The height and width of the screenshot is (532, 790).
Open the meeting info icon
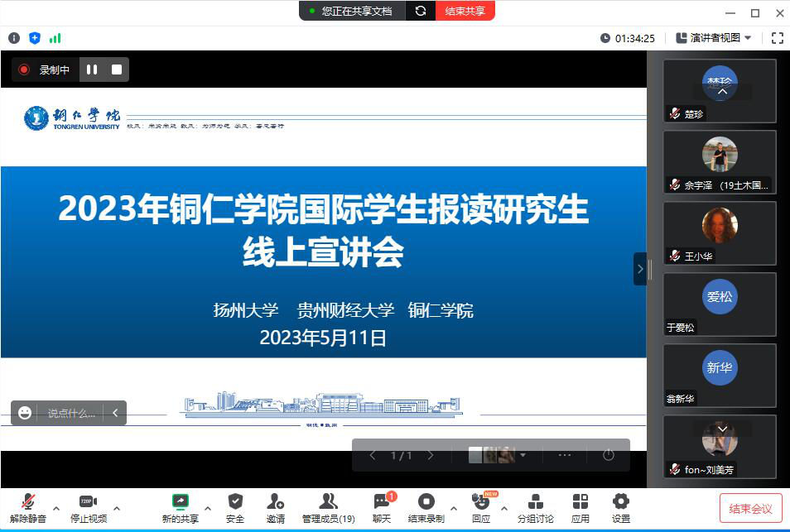13,38
